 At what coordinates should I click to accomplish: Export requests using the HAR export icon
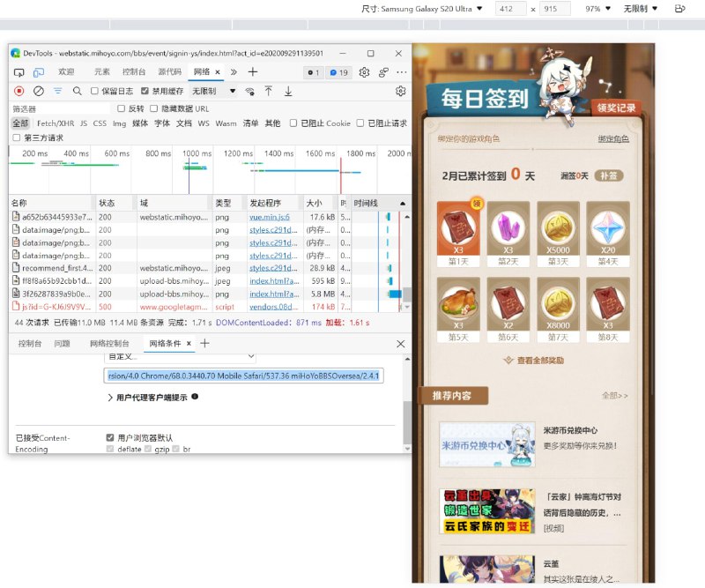(288, 91)
